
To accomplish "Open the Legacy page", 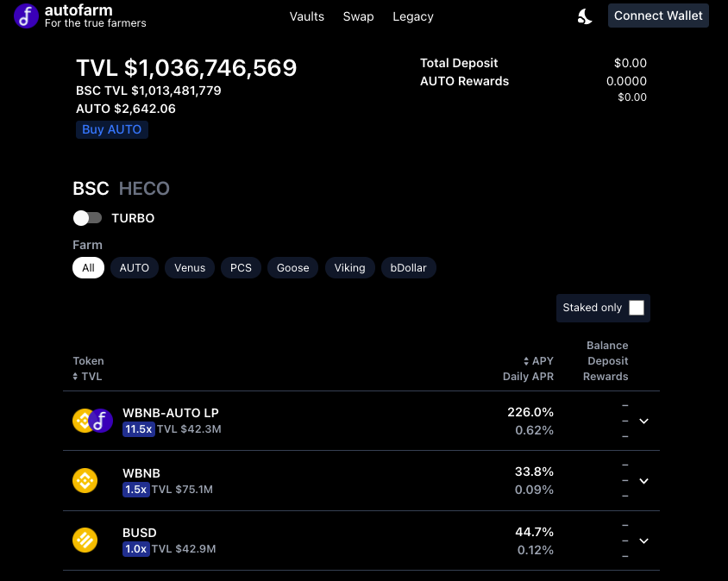I will 413,16.
